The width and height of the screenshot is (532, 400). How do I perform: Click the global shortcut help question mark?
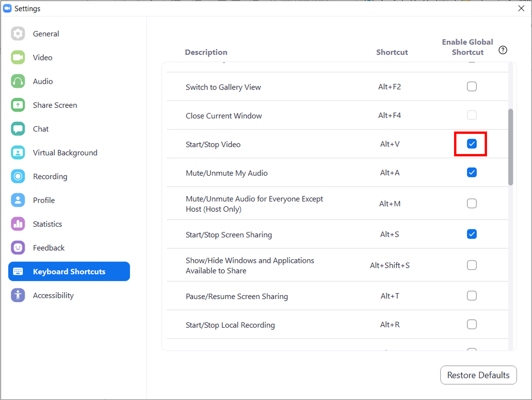[x=503, y=50]
